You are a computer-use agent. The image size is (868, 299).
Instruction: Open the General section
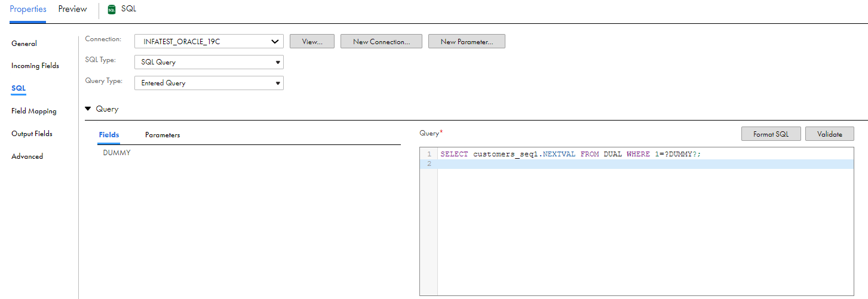tap(24, 44)
